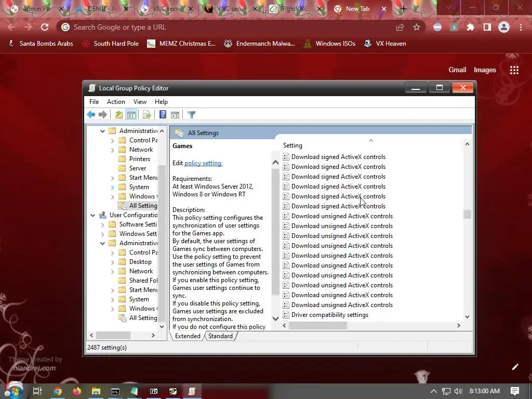Expand the Software Settings tree node

[102, 224]
